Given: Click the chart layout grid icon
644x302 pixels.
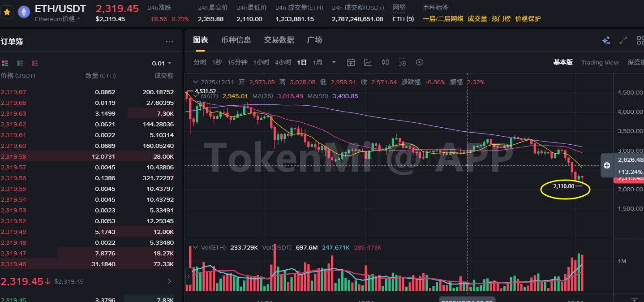Looking at the screenshot, I should 640,40.
